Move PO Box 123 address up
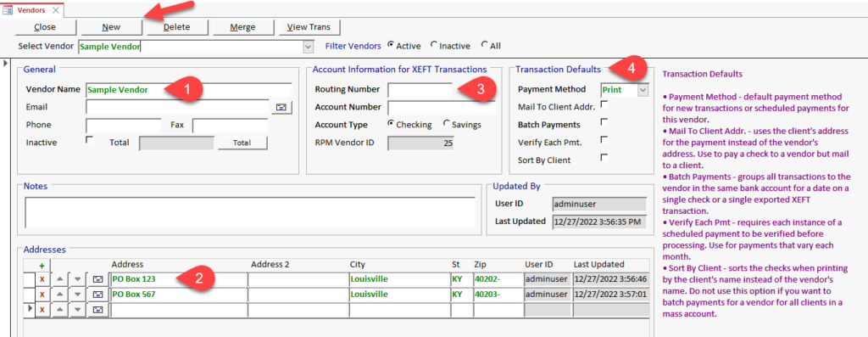868x337 pixels. click(61, 279)
